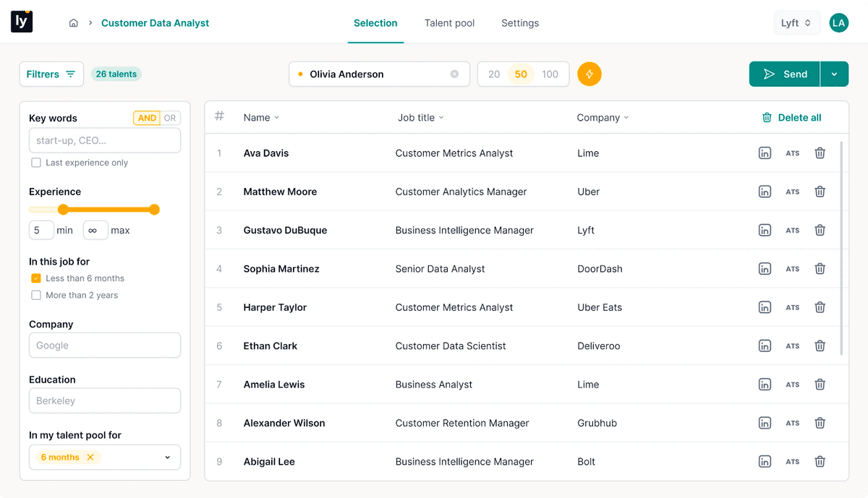
Task: Click the right Experience slider handle
Action: pyautogui.click(x=154, y=210)
